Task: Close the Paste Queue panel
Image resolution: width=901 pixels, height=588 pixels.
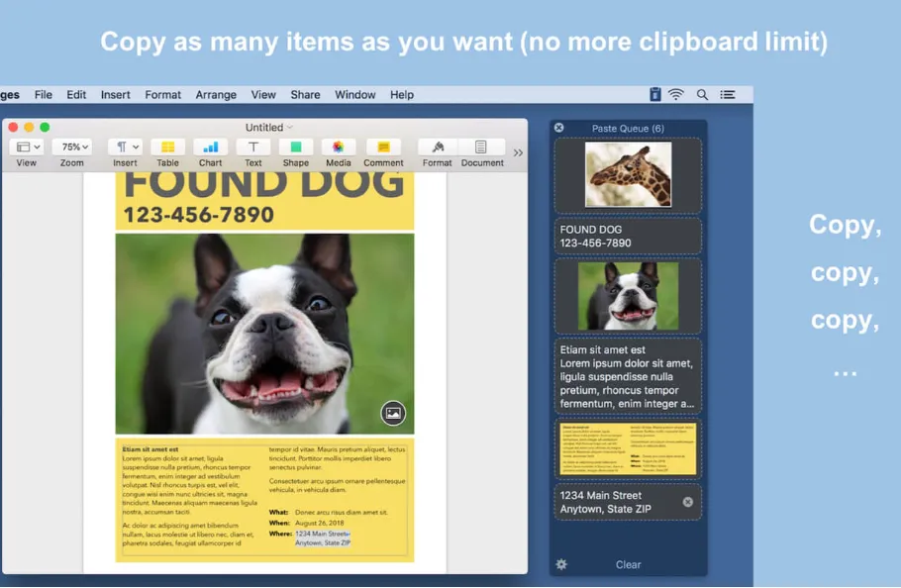Action: (559, 128)
